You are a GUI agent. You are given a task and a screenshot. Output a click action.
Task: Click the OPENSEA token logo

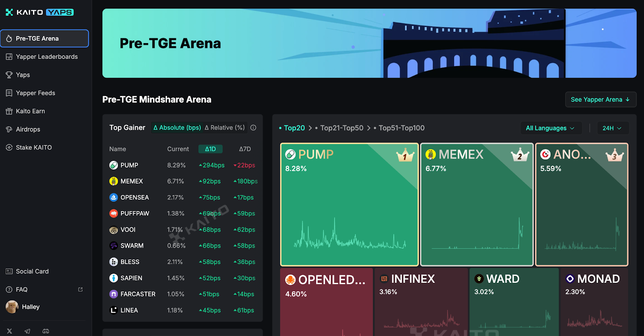coord(114,197)
